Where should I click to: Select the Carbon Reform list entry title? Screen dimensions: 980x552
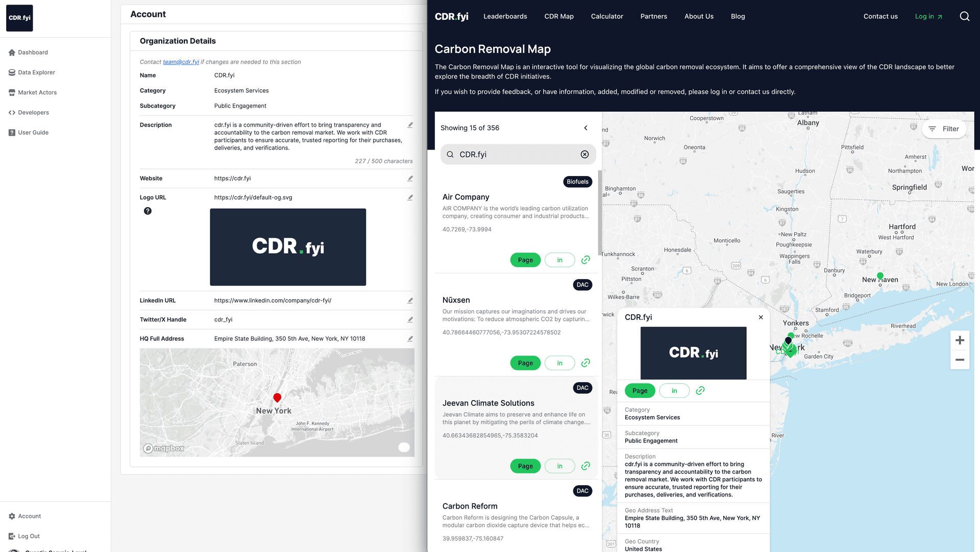click(x=470, y=506)
